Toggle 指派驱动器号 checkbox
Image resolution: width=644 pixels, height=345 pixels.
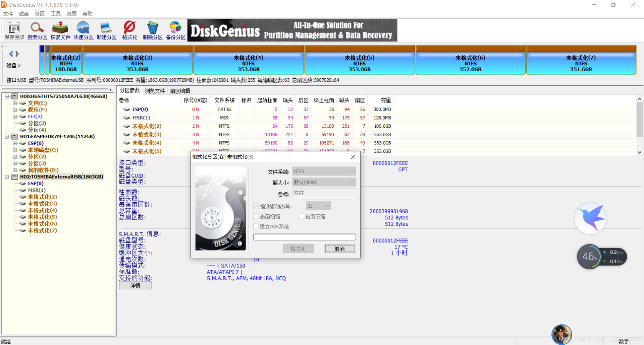coord(256,206)
